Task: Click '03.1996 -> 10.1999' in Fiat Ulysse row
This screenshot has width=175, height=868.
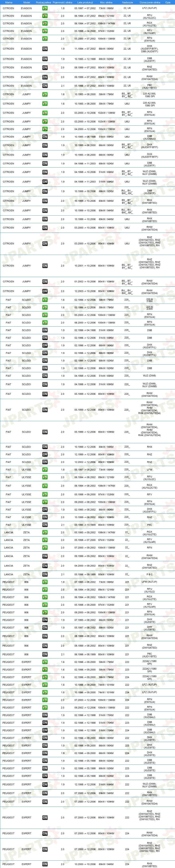Action: (x=85, y=525)
